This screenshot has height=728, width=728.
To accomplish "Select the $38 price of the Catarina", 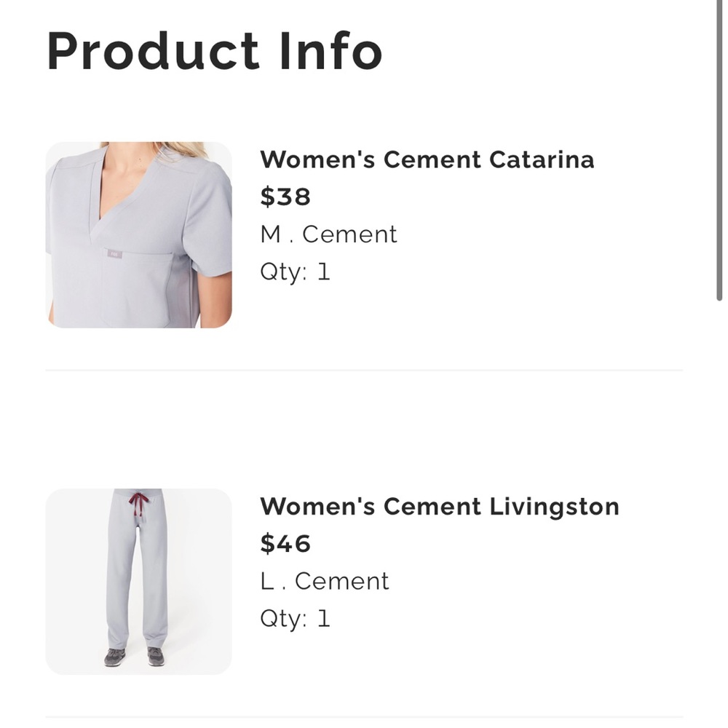I will pos(285,197).
